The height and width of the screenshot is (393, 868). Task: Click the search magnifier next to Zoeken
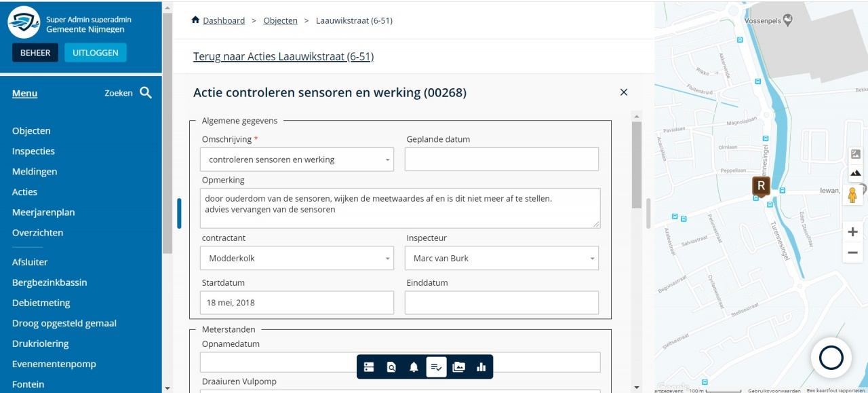click(146, 93)
